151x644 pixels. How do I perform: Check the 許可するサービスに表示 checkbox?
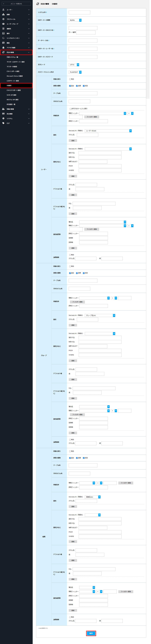click(x=71, y=109)
